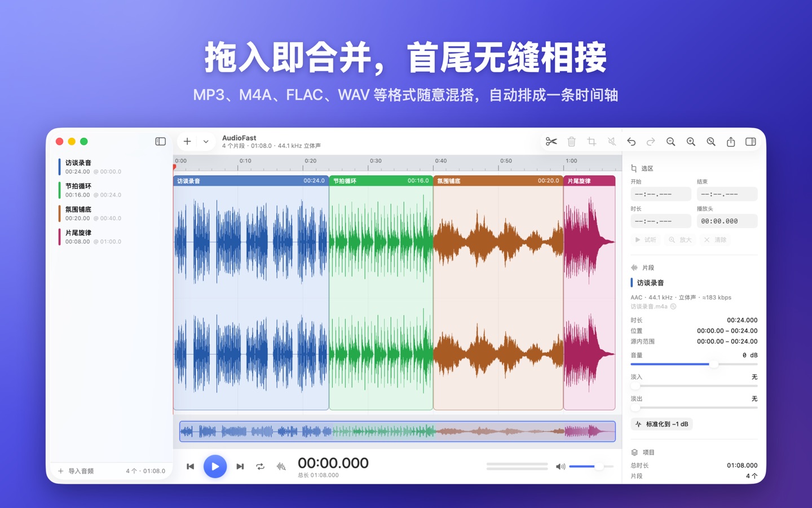812x508 pixels.
Task: Click 标准化到 -1 dB normalize button
Action: [661, 424]
